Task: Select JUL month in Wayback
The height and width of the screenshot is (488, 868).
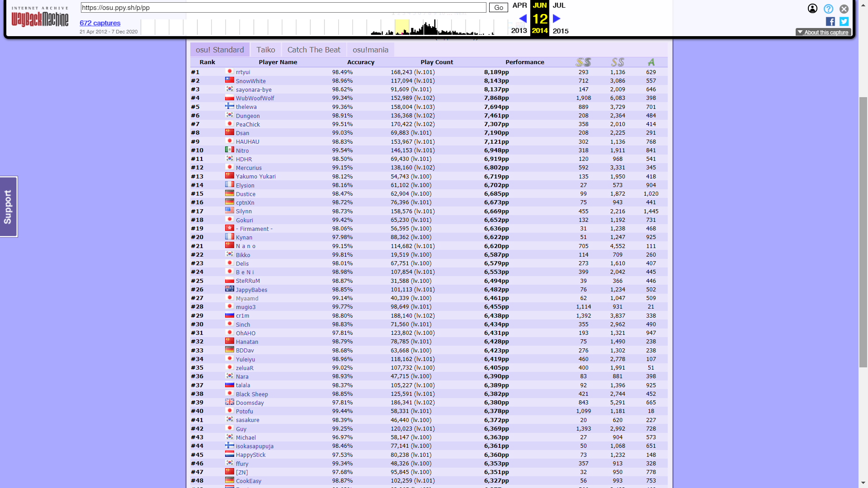Action: [x=559, y=5]
